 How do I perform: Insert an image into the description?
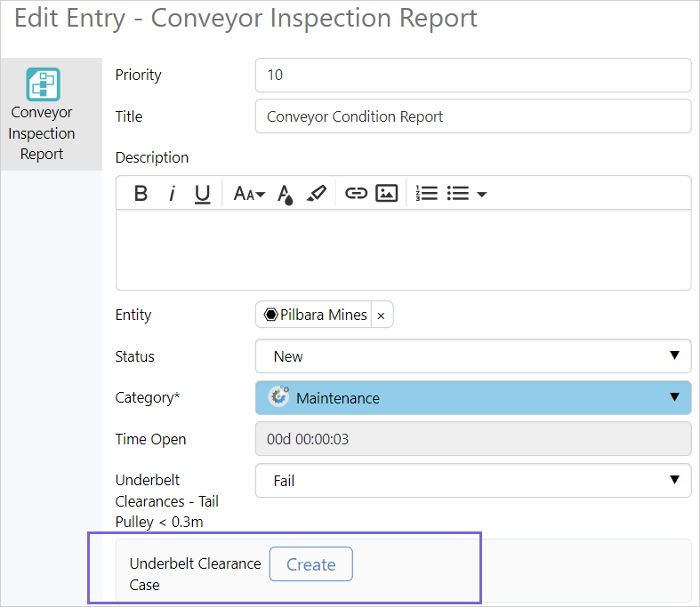[386, 193]
